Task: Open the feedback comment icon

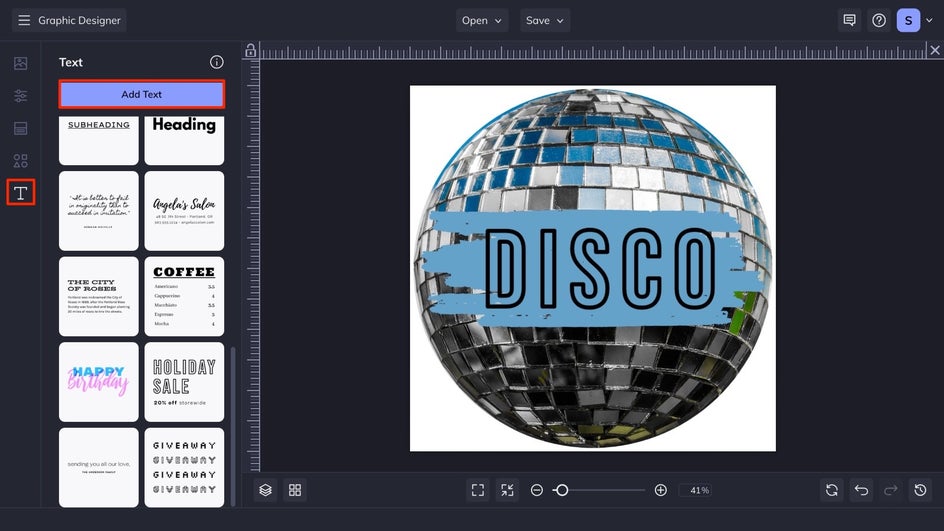Action: (849, 20)
